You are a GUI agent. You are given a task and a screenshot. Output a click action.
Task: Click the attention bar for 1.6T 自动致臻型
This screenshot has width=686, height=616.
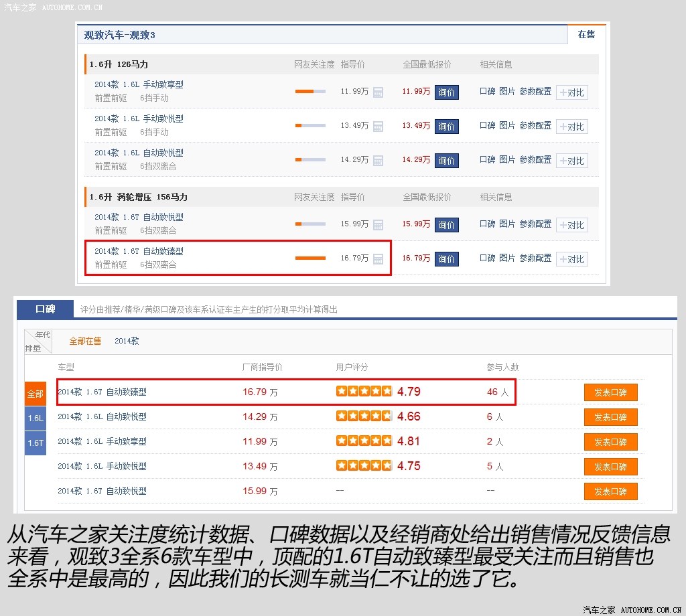310,258
